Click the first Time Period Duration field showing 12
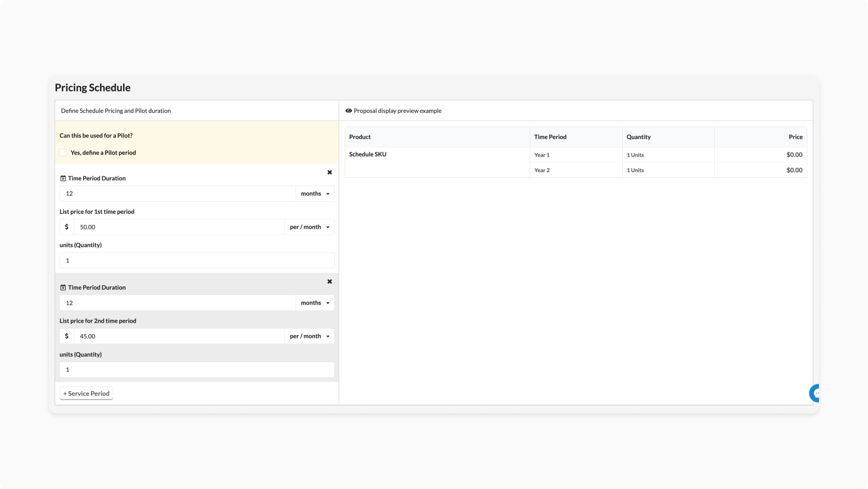Screen dimensions: 868x489 point(177,194)
